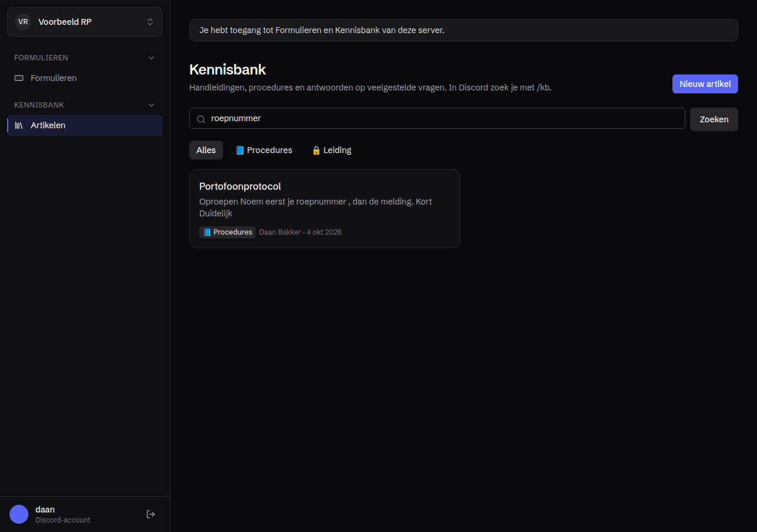Collapse the KENNISBANK section chevron
This screenshot has width=757, height=532.
point(151,105)
